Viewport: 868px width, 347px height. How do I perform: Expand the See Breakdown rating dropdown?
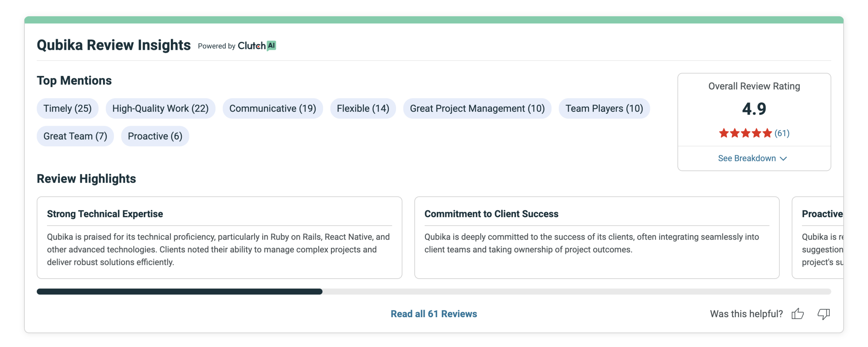tap(752, 158)
